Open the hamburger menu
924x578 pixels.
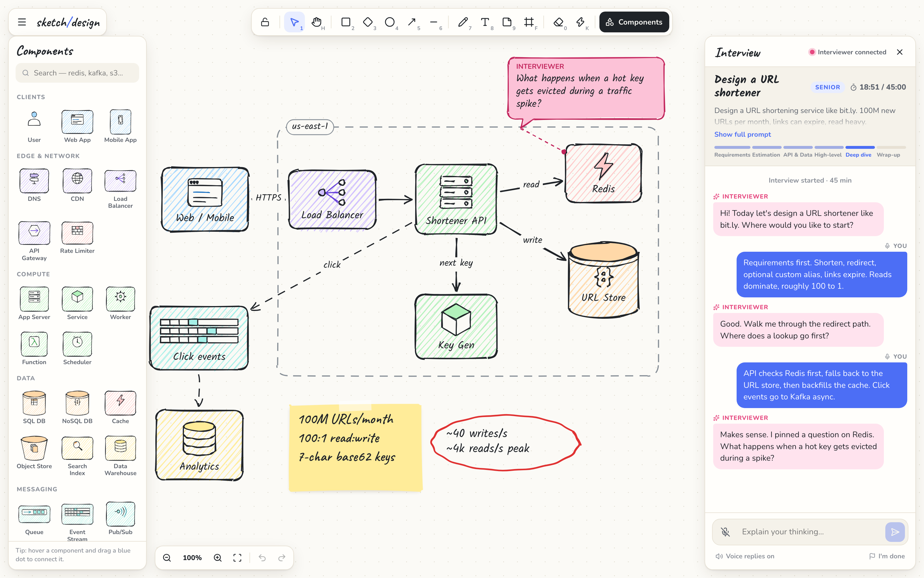click(x=22, y=22)
